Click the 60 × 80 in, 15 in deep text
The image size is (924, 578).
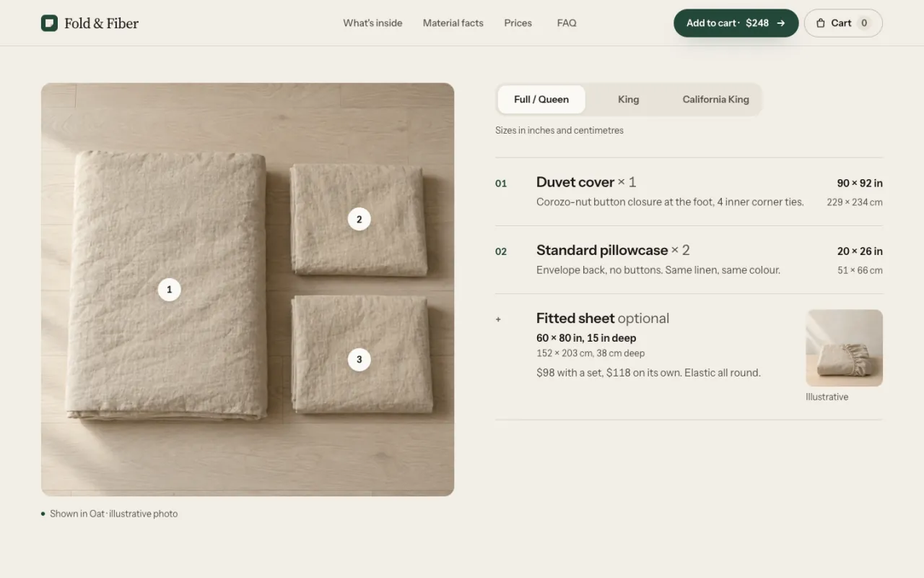(x=586, y=338)
